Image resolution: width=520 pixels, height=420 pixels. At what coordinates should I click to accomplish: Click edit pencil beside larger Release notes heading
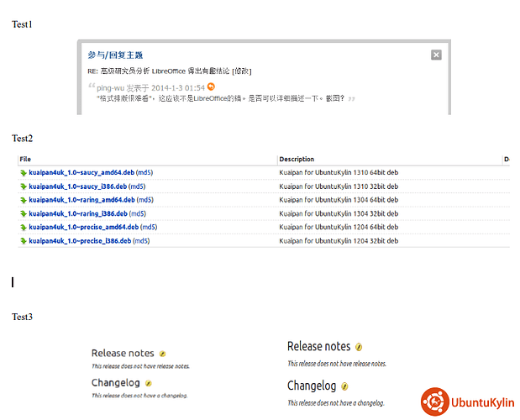click(x=359, y=347)
